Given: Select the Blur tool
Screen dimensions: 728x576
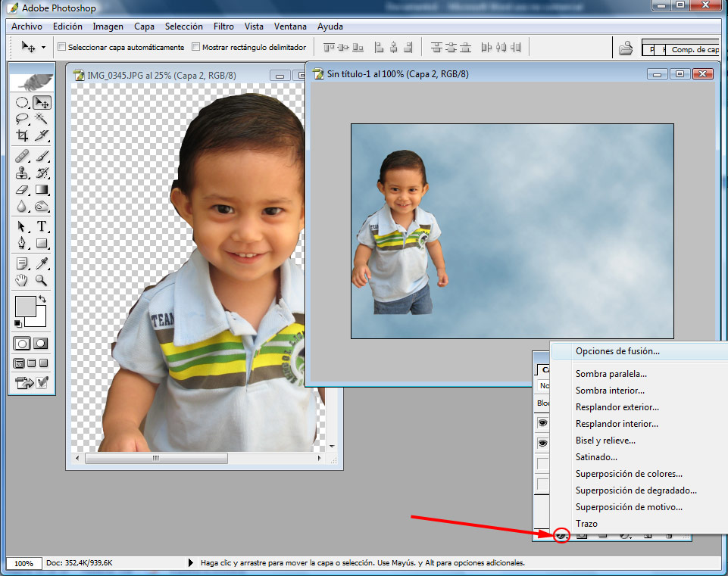Looking at the screenshot, I should click(22, 207).
